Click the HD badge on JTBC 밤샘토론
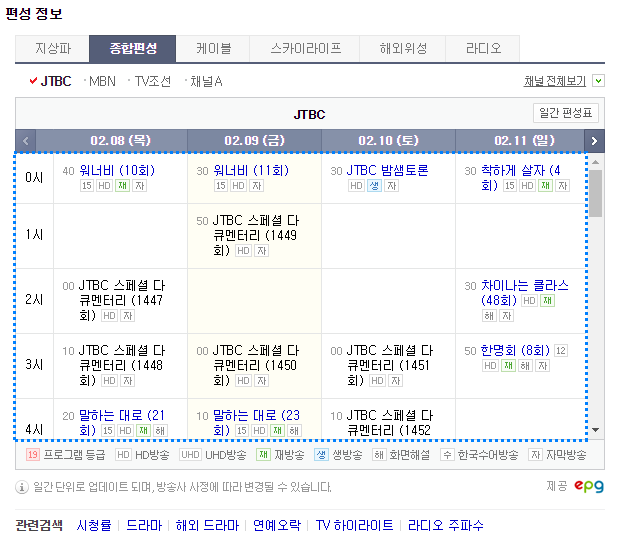This screenshot has height=554, width=628. (356, 185)
